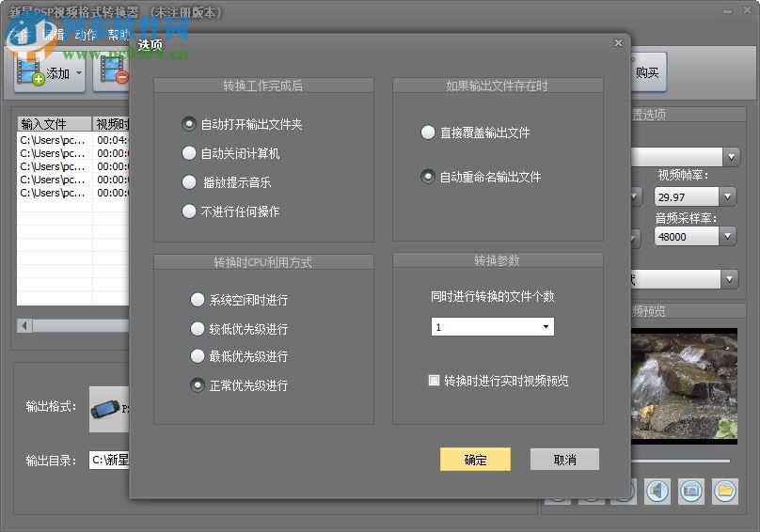760x532 pixels.
Task: Choose 直接覆盖输出文件 radio option
Action: [428, 133]
